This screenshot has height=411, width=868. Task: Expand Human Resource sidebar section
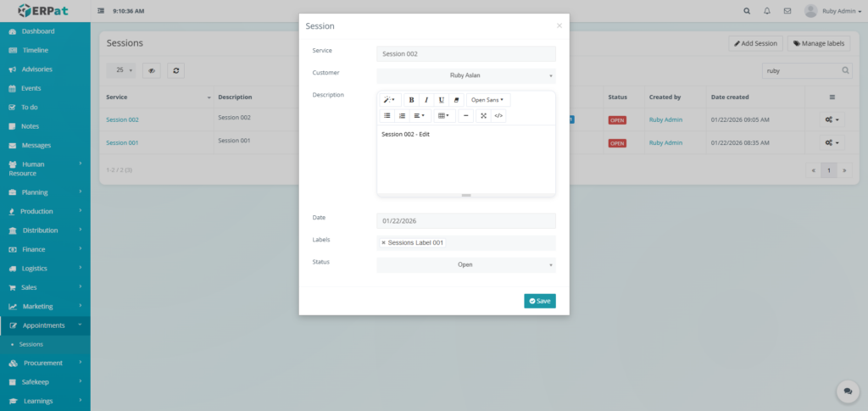pos(46,169)
